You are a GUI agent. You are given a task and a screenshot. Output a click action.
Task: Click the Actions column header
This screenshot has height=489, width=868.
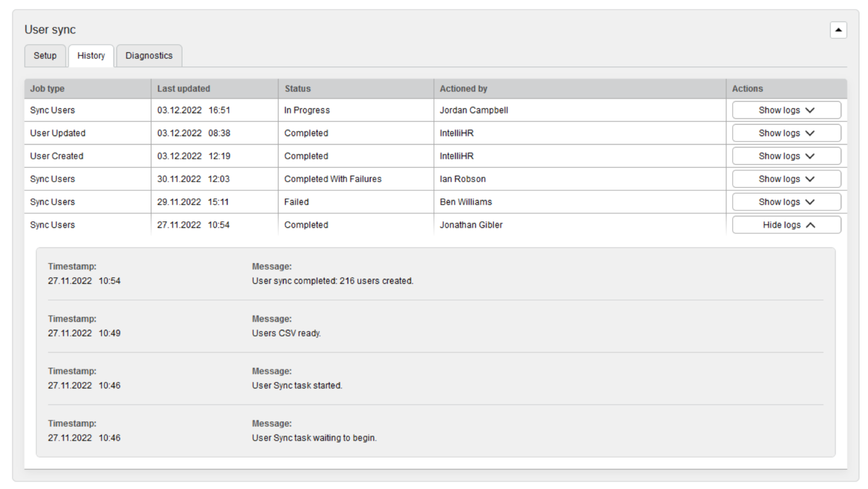click(x=747, y=89)
